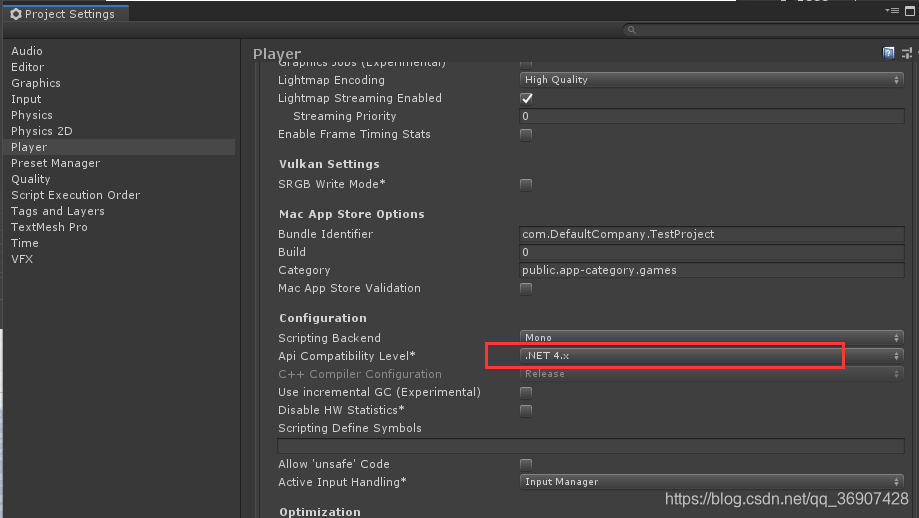Open the Api Compatibility Level dropdown

pyautogui.click(x=712, y=356)
